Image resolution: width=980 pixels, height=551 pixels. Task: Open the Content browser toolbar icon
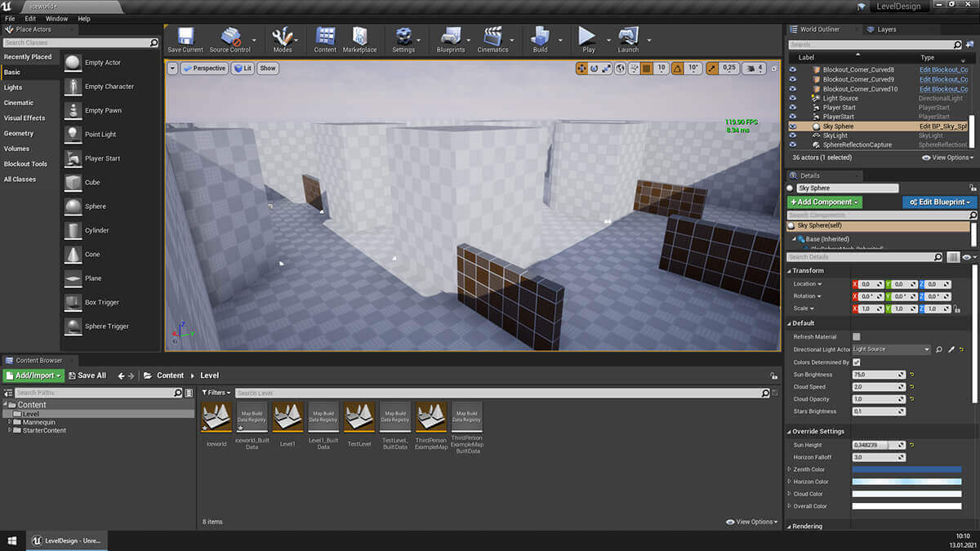(x=325, y=38)
